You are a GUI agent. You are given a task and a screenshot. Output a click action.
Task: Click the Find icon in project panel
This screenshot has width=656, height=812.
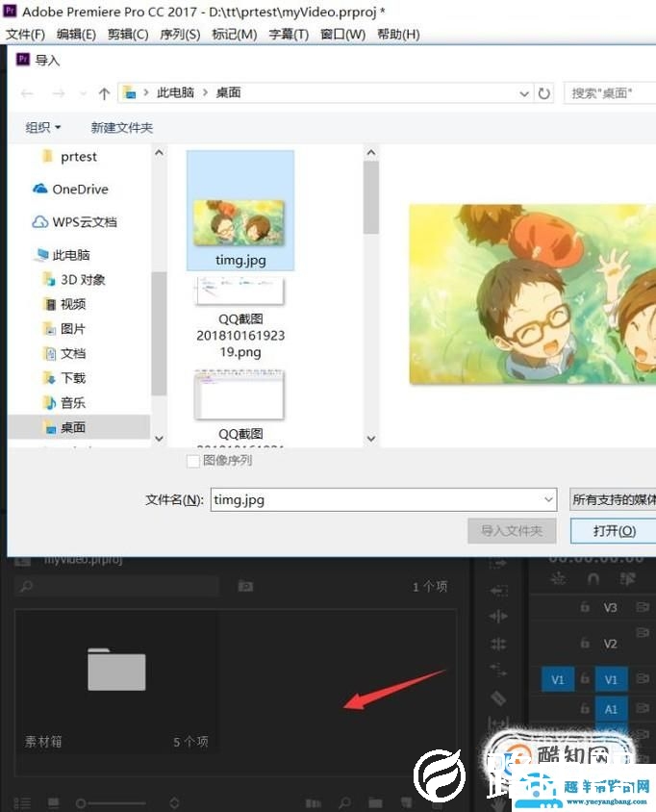coord(344,803)
